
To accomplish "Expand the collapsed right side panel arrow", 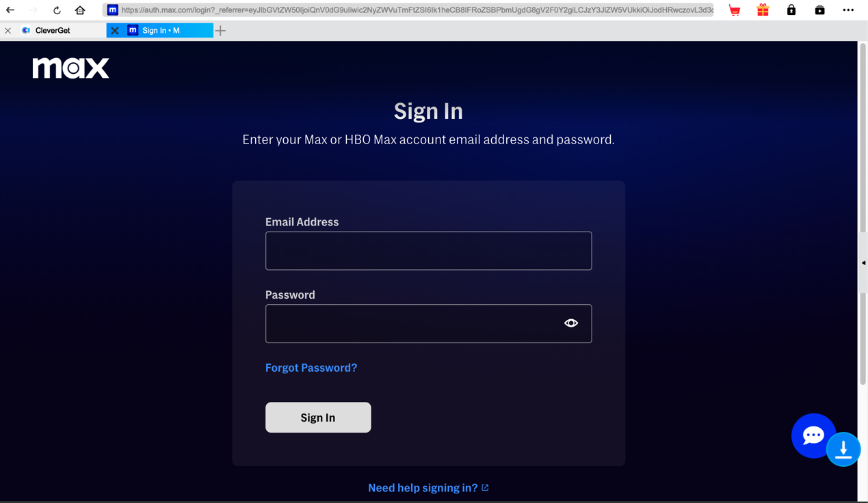I will pyautogui.click(x=864, y=263).
